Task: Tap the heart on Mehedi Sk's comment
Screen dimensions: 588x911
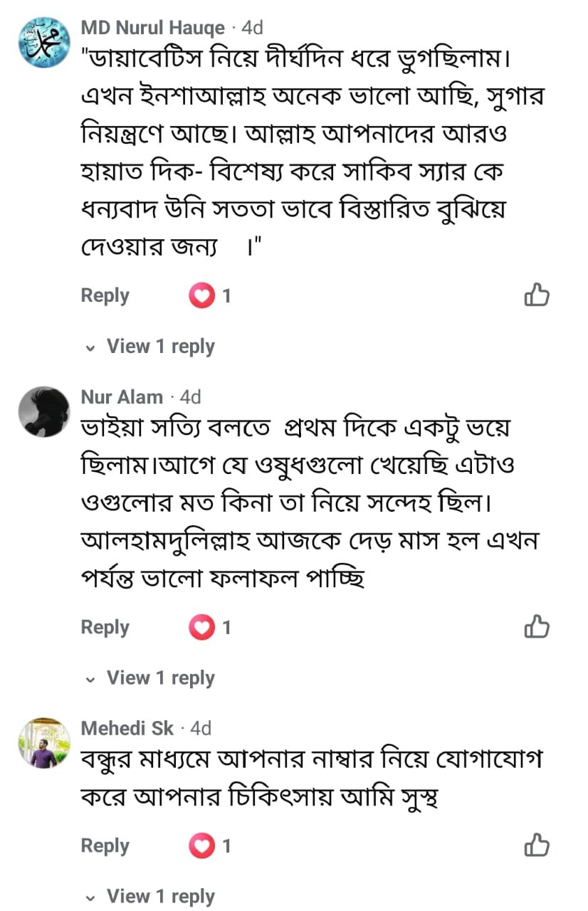Action: (x=201, y=846)
